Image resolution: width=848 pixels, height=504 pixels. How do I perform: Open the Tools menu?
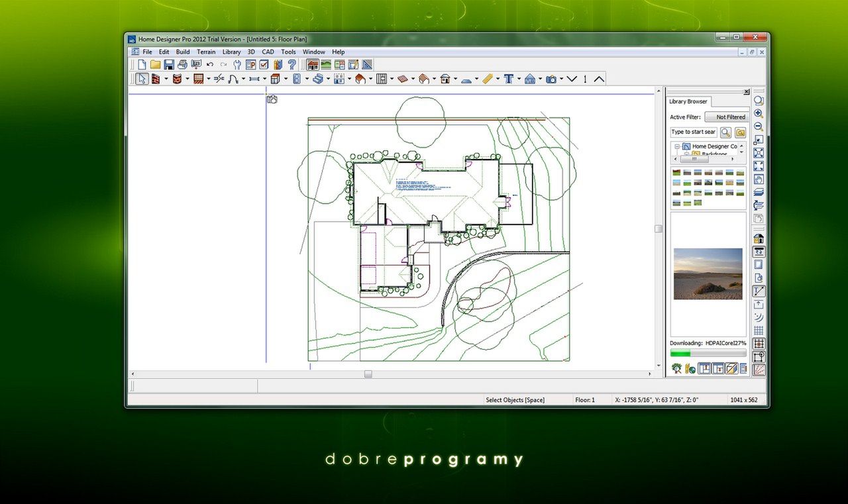[x=288, y=52]
